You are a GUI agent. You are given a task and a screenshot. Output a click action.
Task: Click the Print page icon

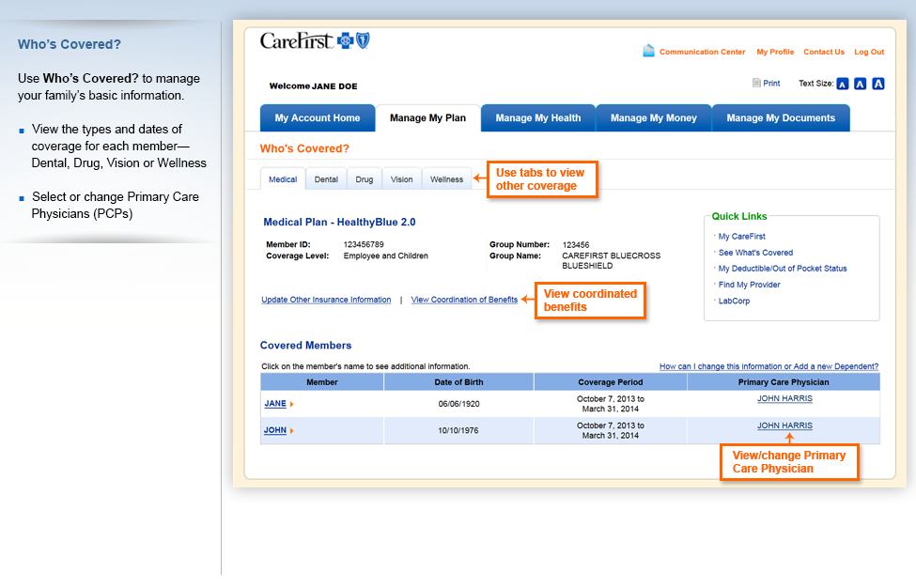point(756,83)
